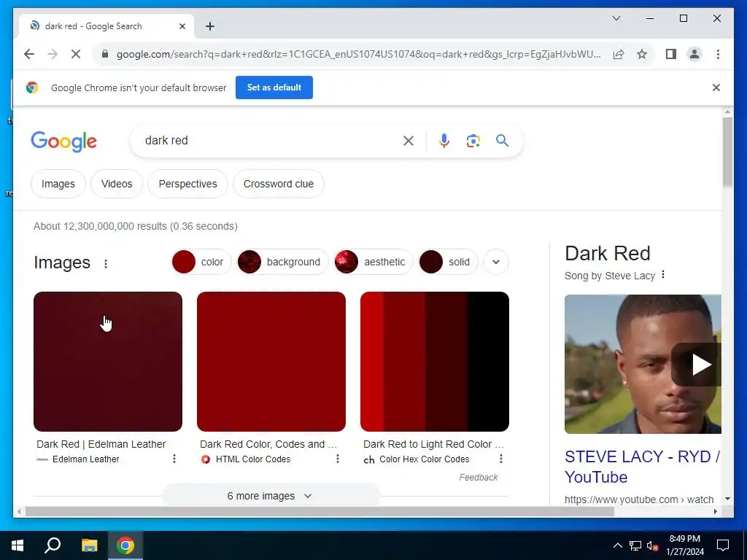
Task: Click the page scroll down arrow
Action: pos(727,499)
